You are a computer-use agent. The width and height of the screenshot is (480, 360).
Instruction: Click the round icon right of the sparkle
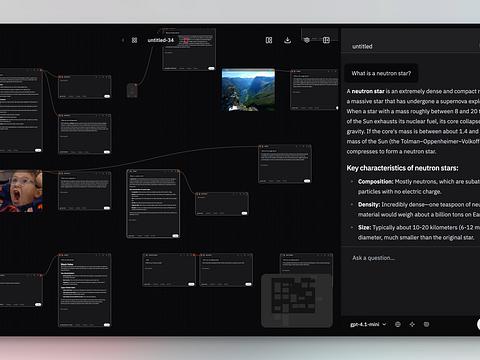point(426,324)
